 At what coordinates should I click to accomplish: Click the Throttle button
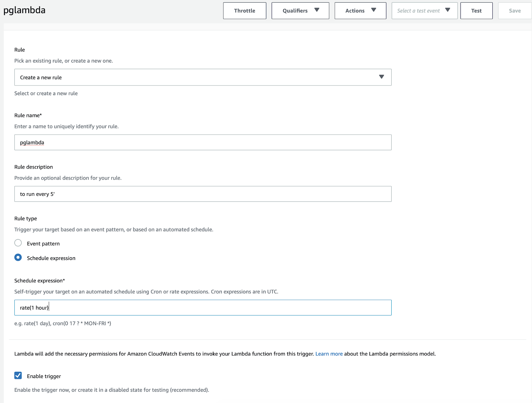tap(244, 11)
